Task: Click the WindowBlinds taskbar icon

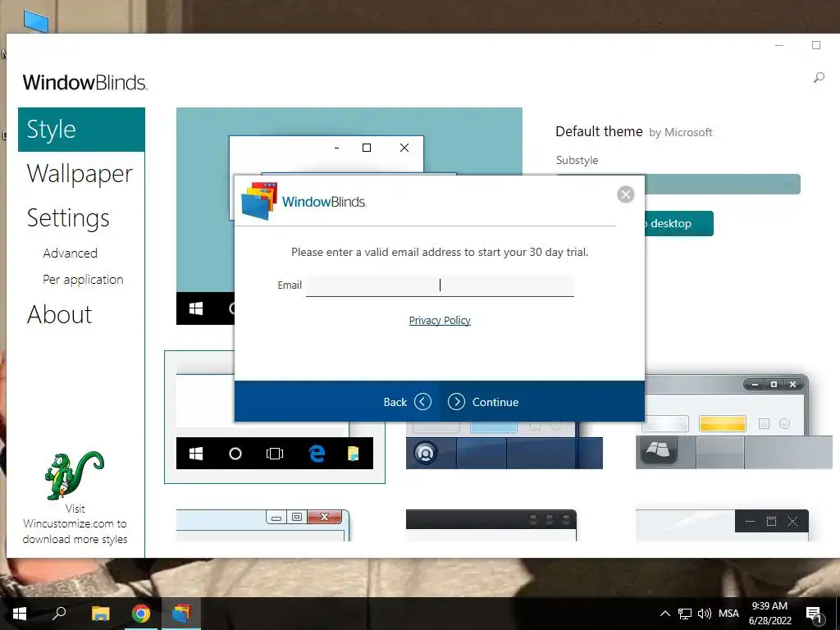Action: pyautogui.click(x=181, y=614)
